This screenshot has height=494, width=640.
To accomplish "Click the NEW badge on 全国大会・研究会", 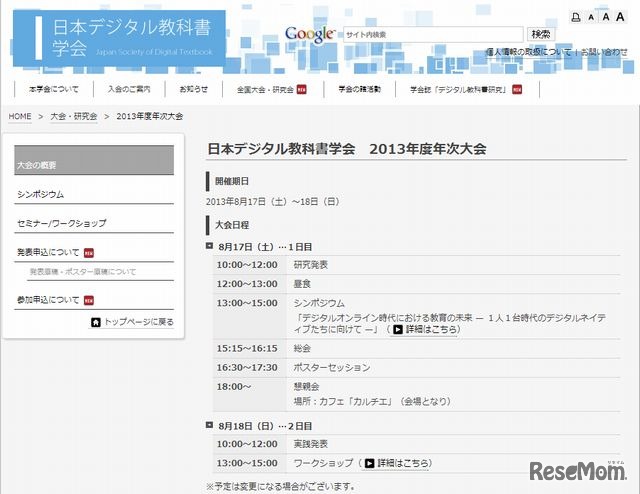I will (301, 89).
